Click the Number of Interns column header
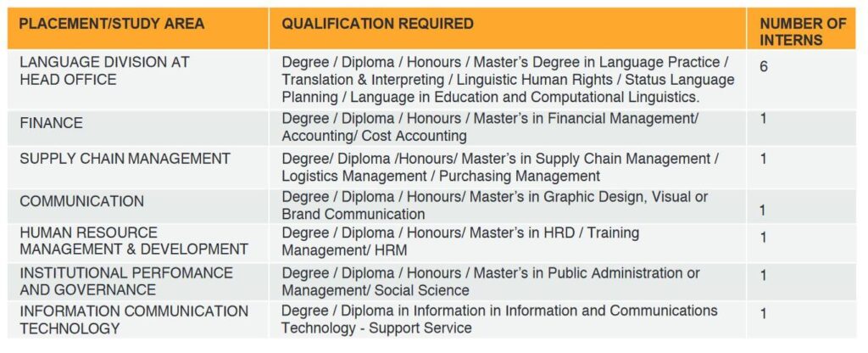The width and height of the screenshot is (868, 353). [802, 31]
